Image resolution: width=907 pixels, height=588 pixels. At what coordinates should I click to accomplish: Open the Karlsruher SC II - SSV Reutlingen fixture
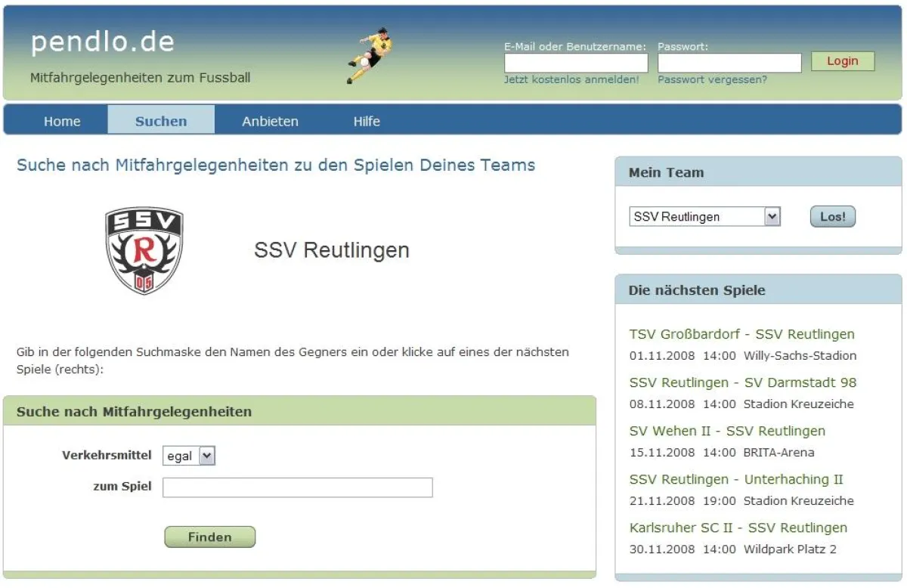(738, 528)
